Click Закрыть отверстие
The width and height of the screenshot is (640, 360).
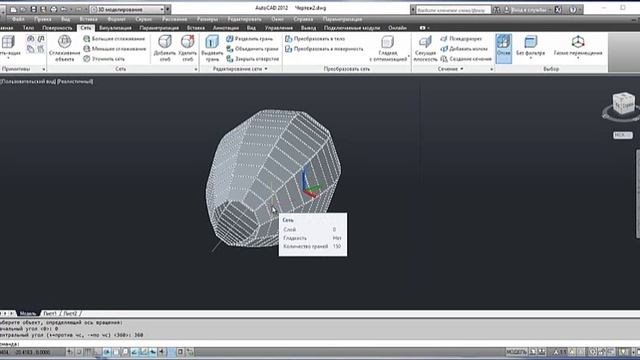pyautogui.click(x=253, y=59)
